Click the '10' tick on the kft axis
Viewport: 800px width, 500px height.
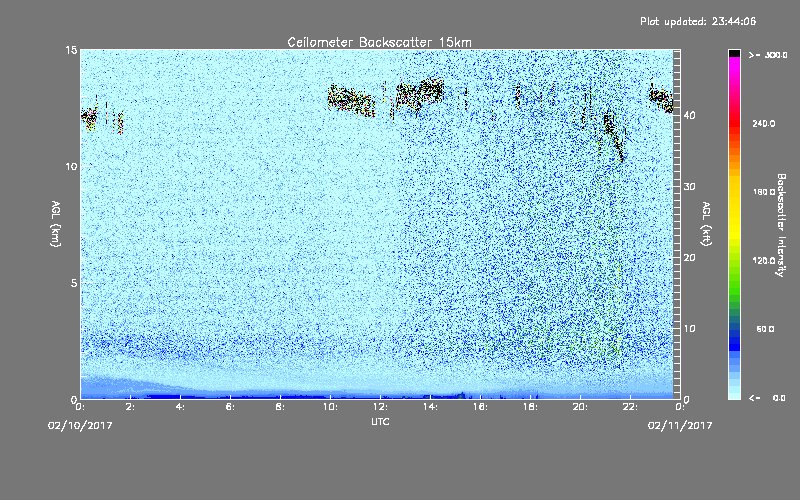click(689, 329)
